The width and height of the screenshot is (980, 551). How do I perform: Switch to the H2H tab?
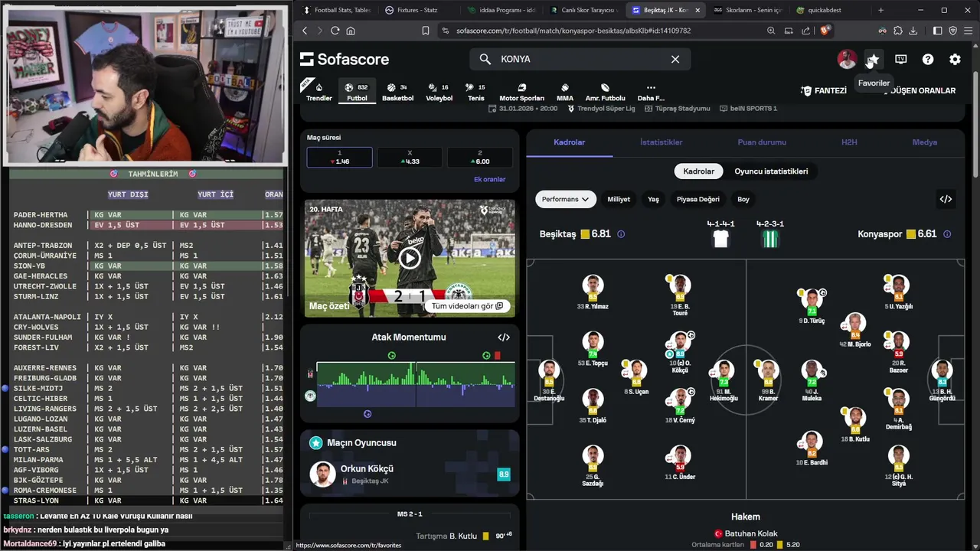(849, 142)
